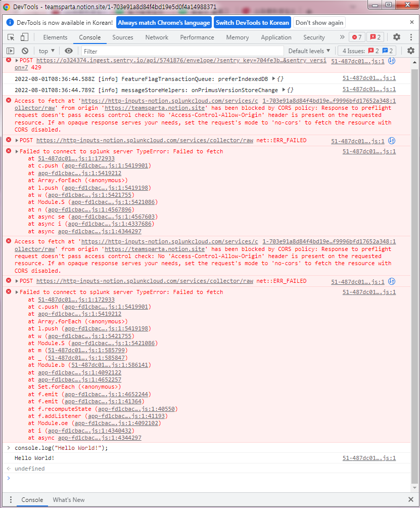Open the DevTools three-dot customize menu
420x508 pixels.
click(411, 37)
